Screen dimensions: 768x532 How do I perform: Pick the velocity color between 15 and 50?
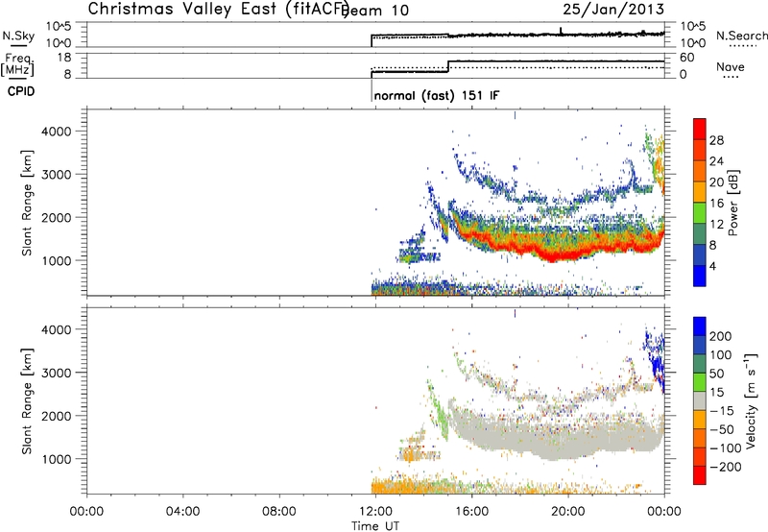pos(700,382)
